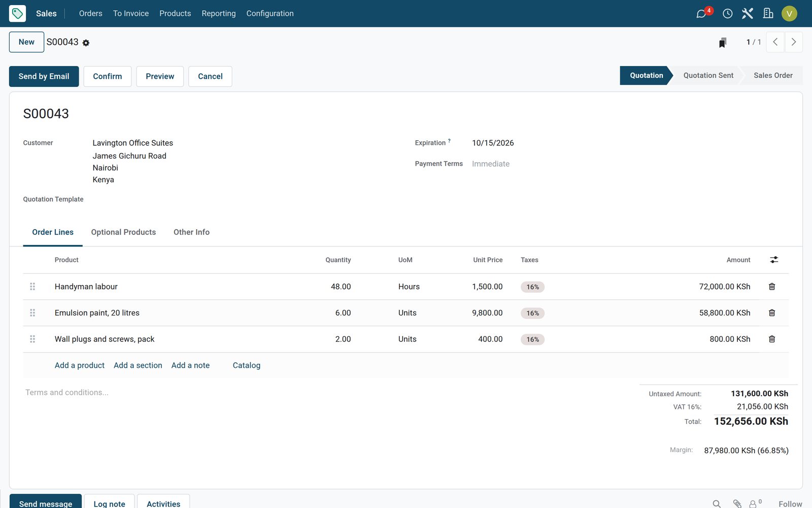This screenshot has width=812, height=508.
Task: Click the Preview button
Action: [160, 76]
